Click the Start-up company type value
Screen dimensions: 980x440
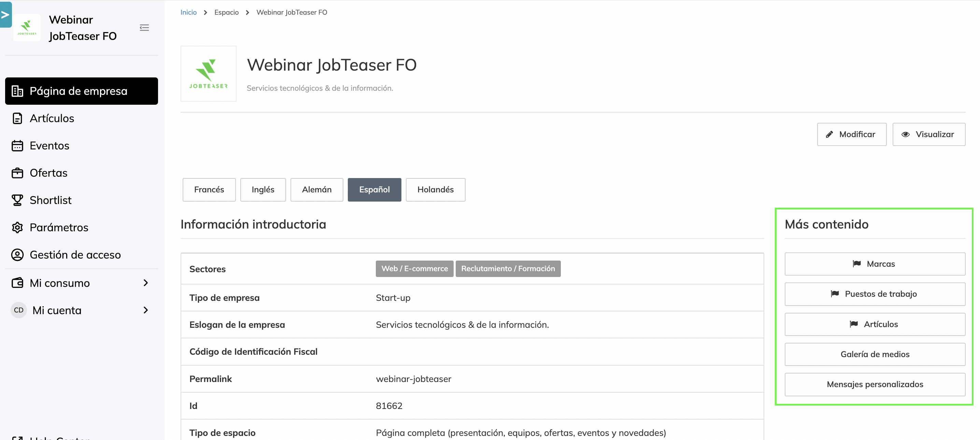coord(393,298)
